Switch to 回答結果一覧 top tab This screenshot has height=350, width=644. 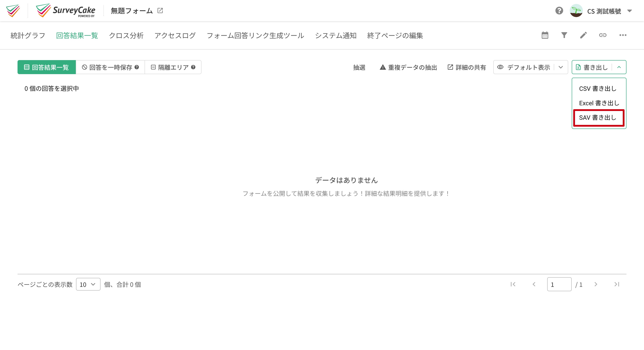click(77, 36)
